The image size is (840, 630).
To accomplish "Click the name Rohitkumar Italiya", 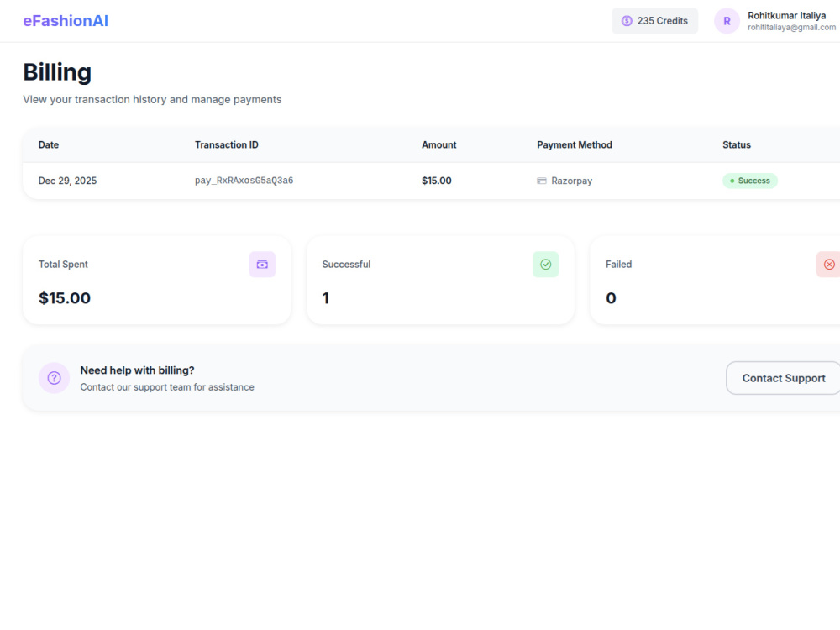I will pos(786,15).
